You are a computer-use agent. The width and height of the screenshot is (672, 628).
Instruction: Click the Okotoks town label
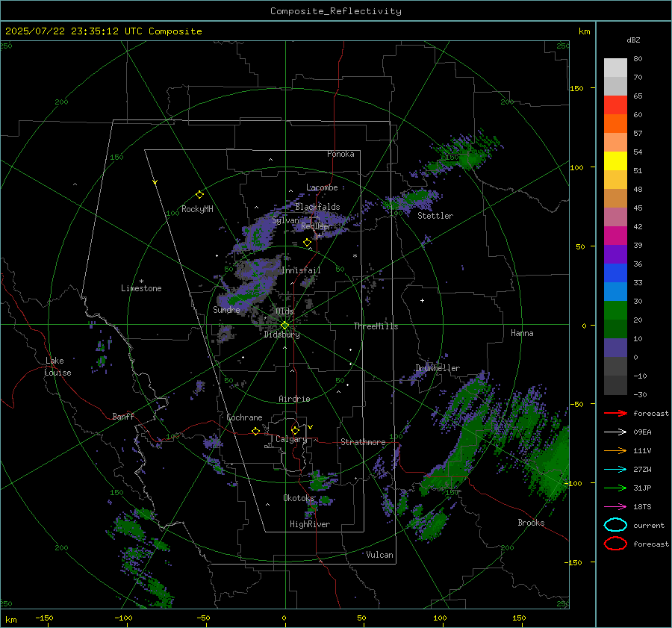[299, 498]
